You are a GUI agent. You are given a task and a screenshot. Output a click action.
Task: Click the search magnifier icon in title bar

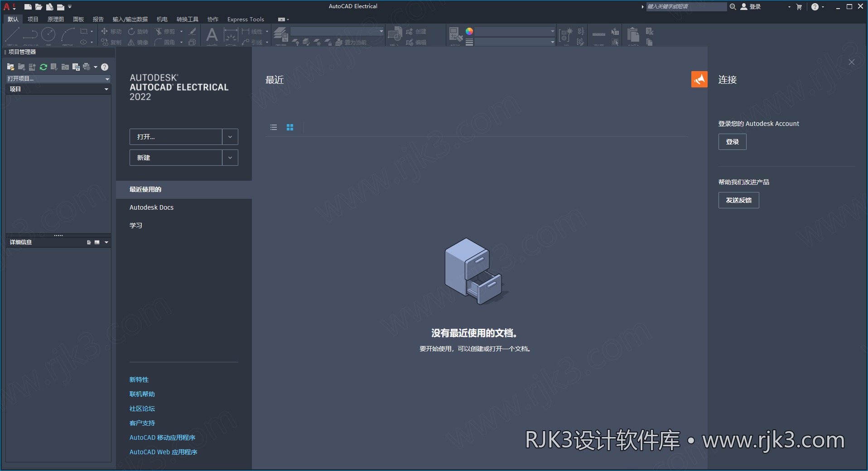point(733,7)
